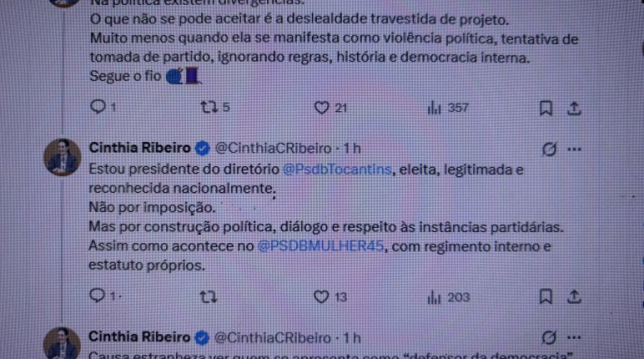644x359 pixels.
Task: Open more options on 'Causa estranheza' tweet
Action: click(x=574, y=337)
